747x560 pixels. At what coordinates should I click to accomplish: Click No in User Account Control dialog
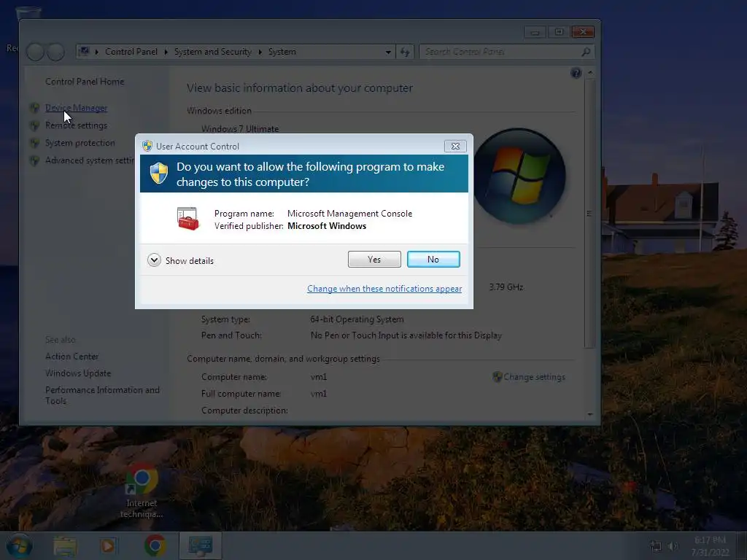click(x=433, y=259)
